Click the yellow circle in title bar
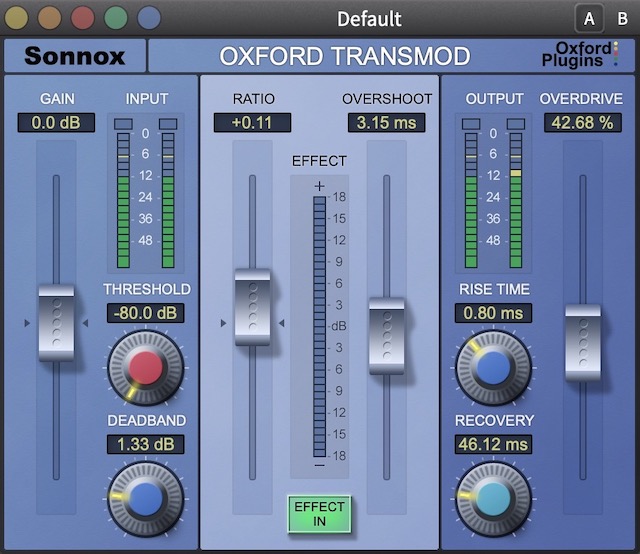The width and height of the screenshot is (640, 554). click(x=16, y=17)
